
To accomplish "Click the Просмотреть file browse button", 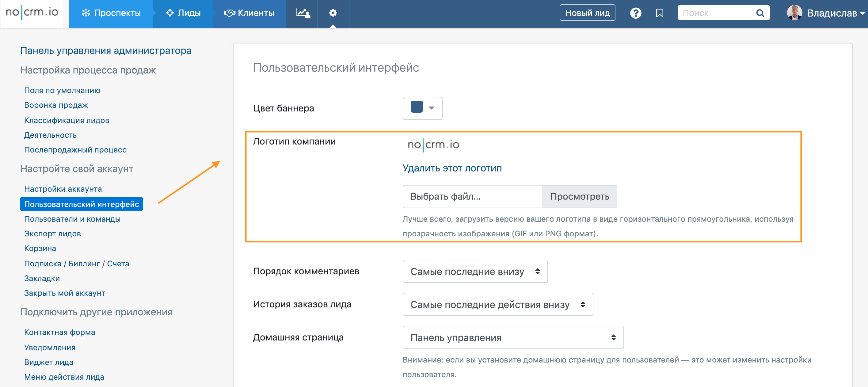I will point(579,197).
